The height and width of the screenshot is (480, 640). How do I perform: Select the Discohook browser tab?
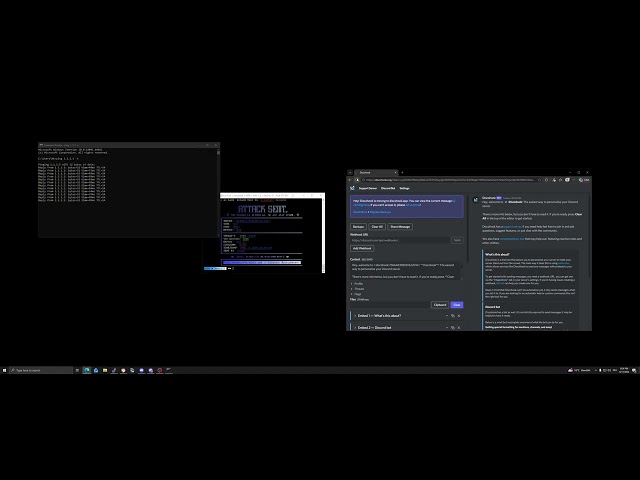coord(375,172)
